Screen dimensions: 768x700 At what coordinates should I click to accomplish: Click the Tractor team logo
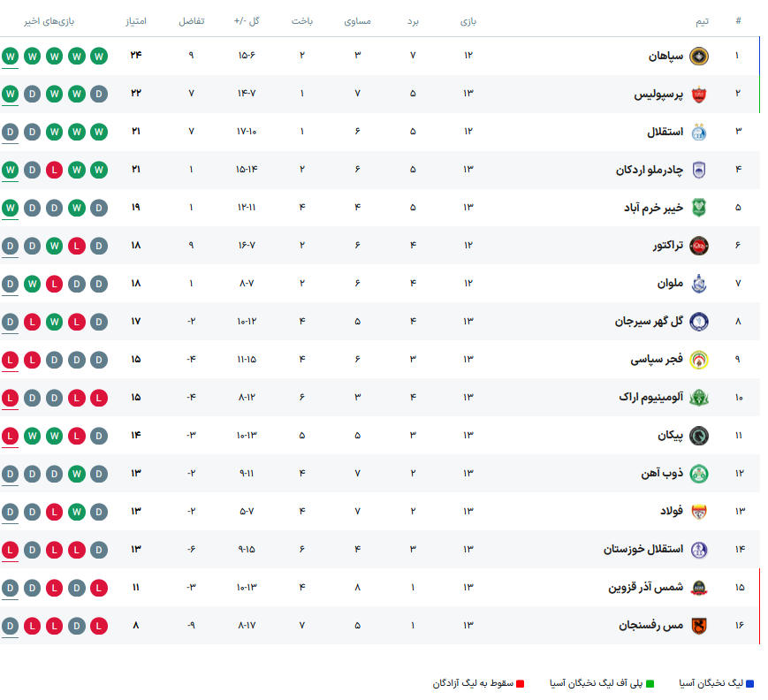point(698,246)
